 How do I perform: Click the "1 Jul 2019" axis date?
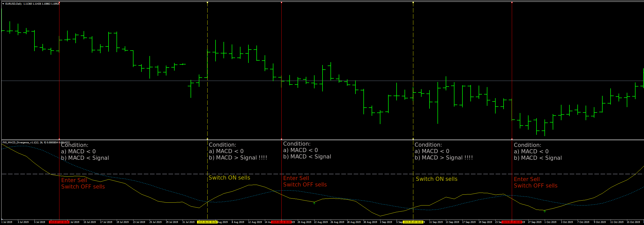pos(7,222)
